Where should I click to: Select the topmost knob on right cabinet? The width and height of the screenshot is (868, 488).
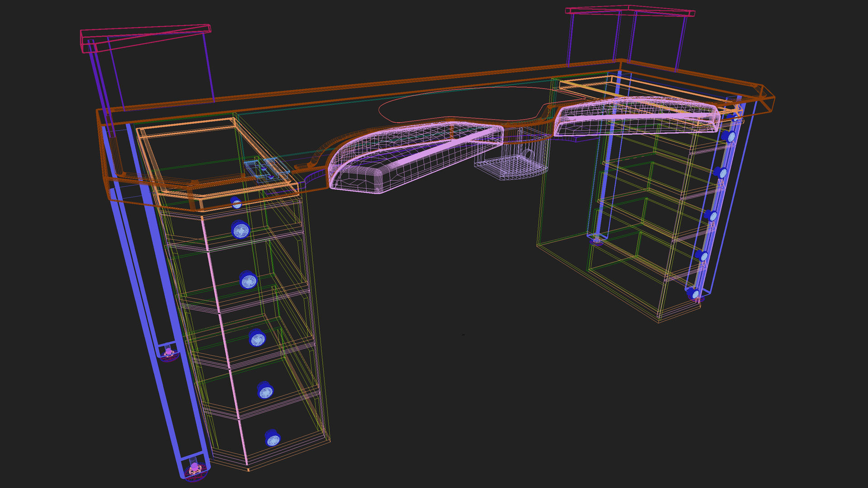click(728, 136)
